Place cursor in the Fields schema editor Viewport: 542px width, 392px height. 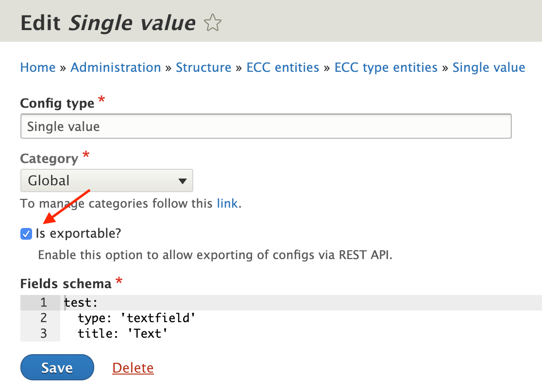194,318
